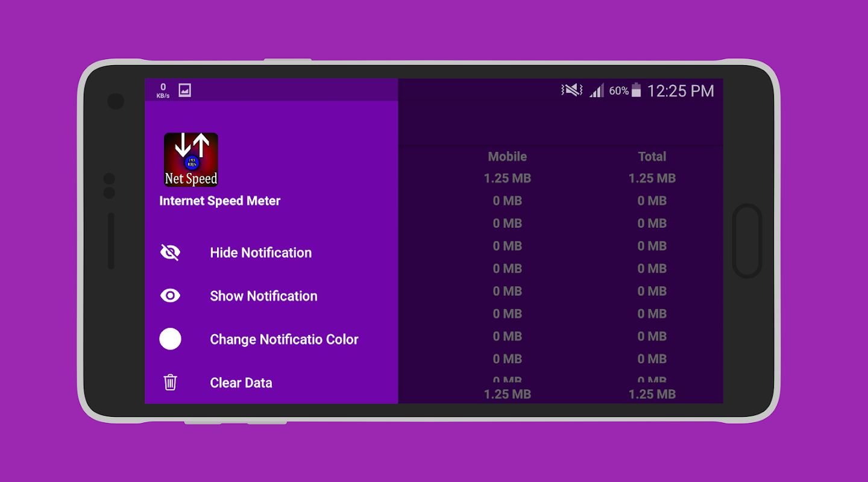The image size is (868, 482).
Task: Click the open eye icon
Action: tap(170, 296)
